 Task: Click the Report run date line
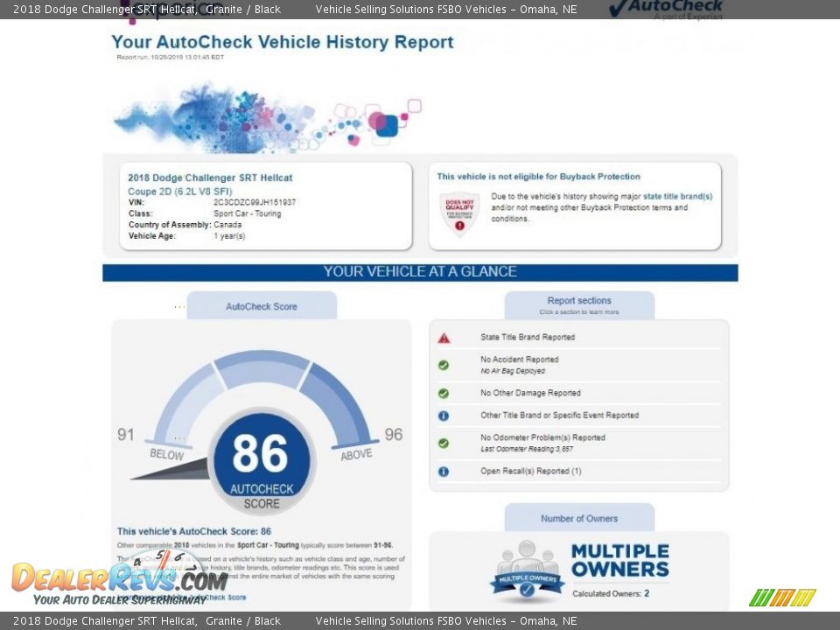click(171, 58)
